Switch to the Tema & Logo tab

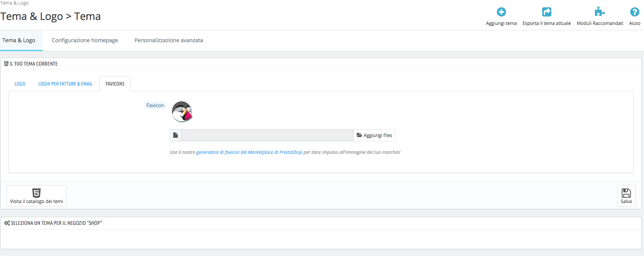(19, 40)
